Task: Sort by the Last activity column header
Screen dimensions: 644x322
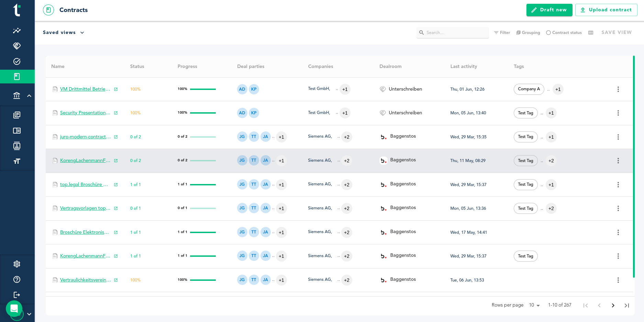Action: 464,66
